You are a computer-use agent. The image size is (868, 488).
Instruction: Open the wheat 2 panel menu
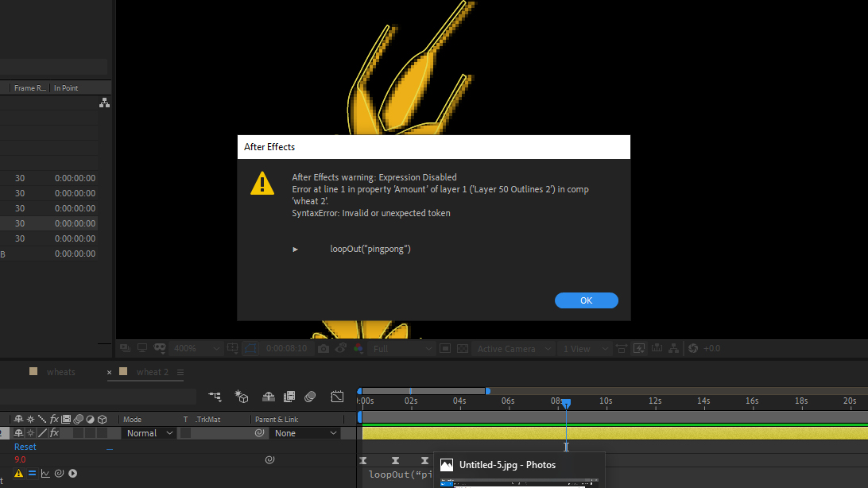(180, 372)
